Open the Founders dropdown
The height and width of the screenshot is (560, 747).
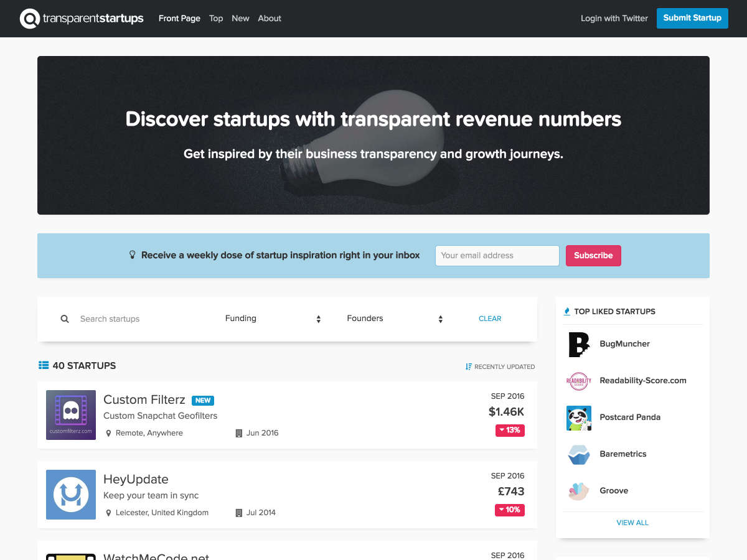[x=395, y=319]
